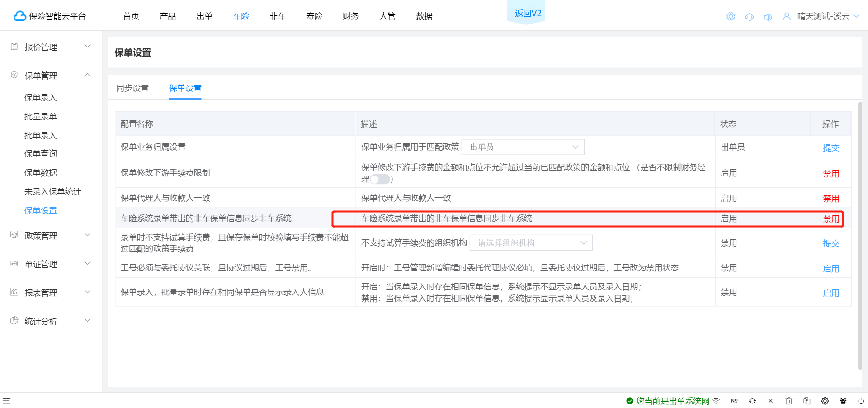
Task: Click the cloud platform logo icon
Action: coord(19,16)
